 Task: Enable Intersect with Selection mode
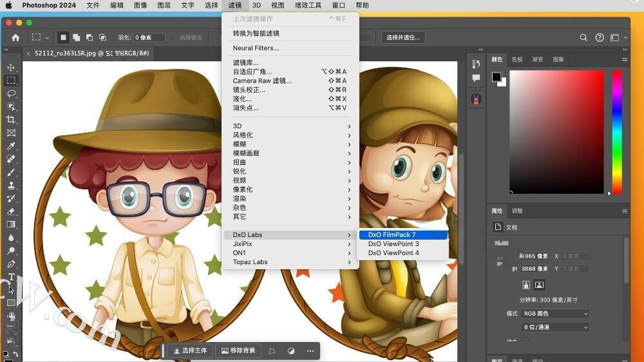click(102, 37)
